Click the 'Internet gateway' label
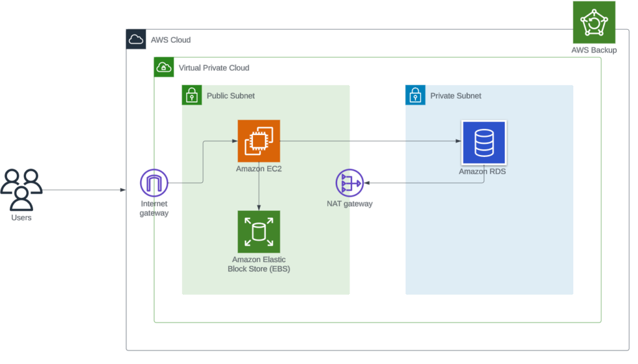Viewport: 638px width, 364px height. coord(155,208)
